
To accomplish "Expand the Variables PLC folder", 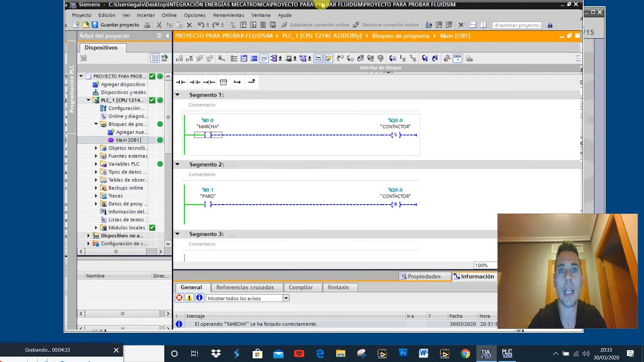I will coord(96,164).
